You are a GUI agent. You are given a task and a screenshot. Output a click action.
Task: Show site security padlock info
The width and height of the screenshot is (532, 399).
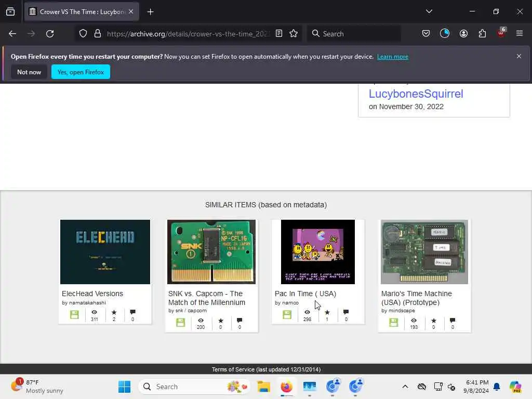98,34
